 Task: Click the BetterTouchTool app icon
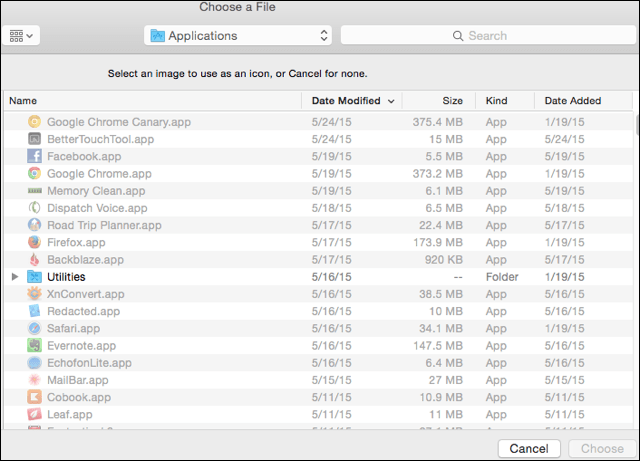point(34,139)
